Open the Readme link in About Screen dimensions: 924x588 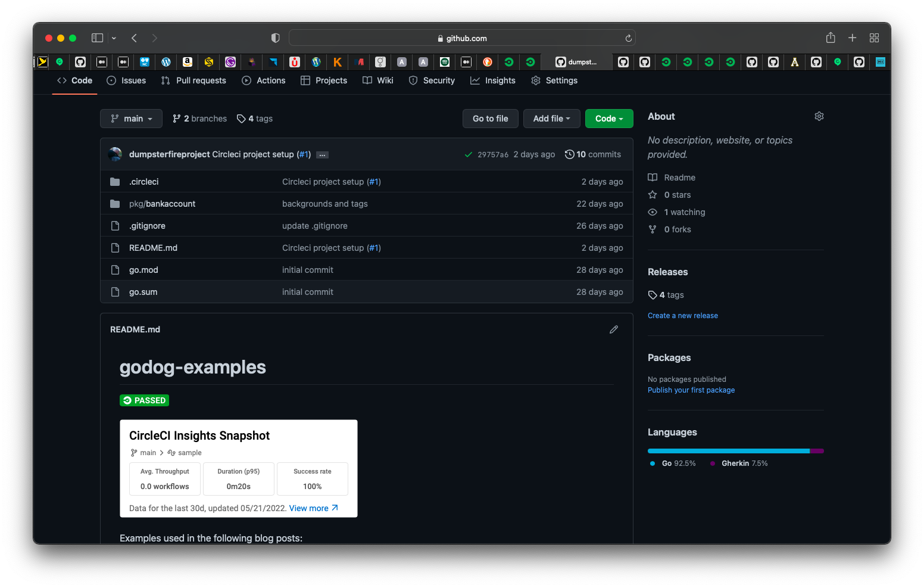[x=672, y=178]
